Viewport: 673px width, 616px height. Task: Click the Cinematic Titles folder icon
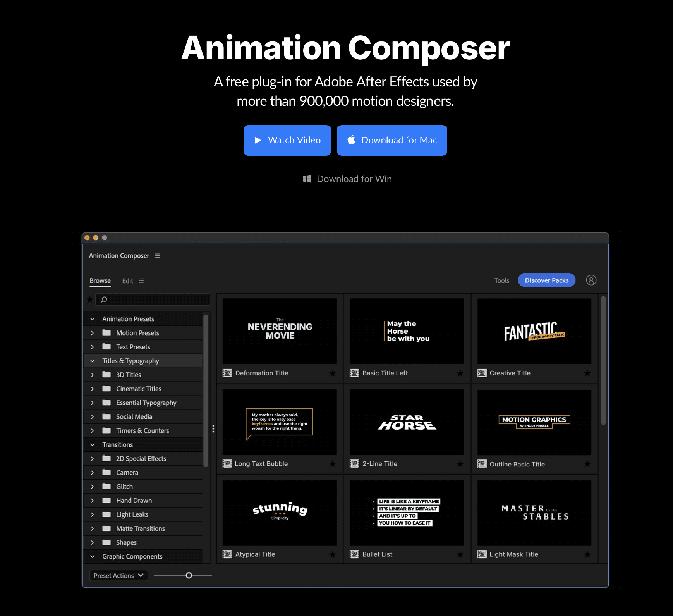coord(106,388)
